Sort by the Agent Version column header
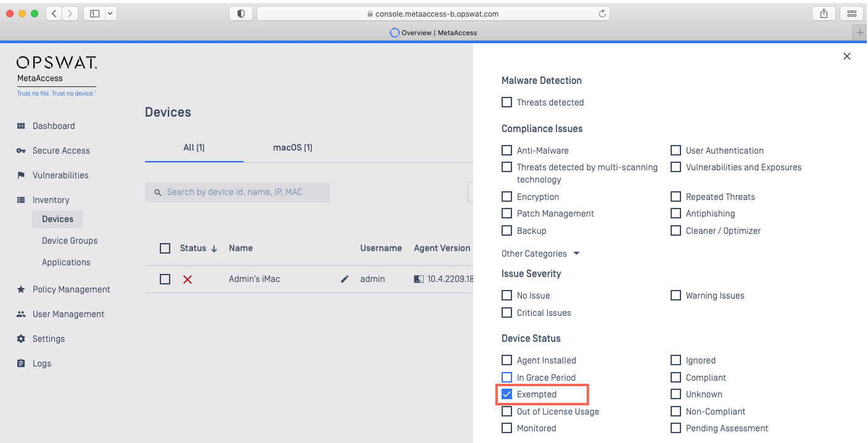This screenshot has width=868, height=443. click(x=442, y=248)
